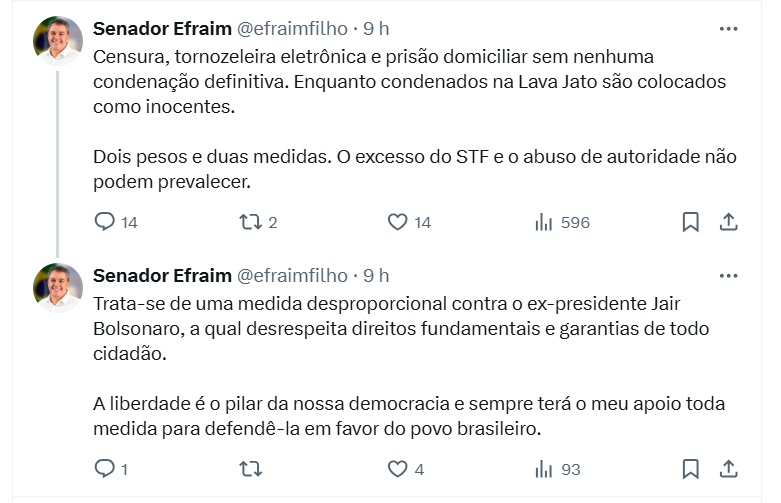Open the first tweet's 9 h timestamp

(377, 29)
